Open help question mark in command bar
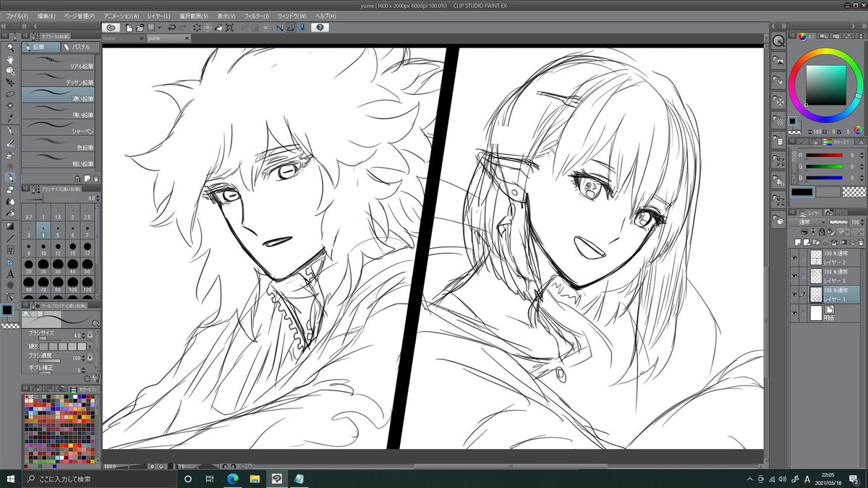 click(x=320, y=27)
